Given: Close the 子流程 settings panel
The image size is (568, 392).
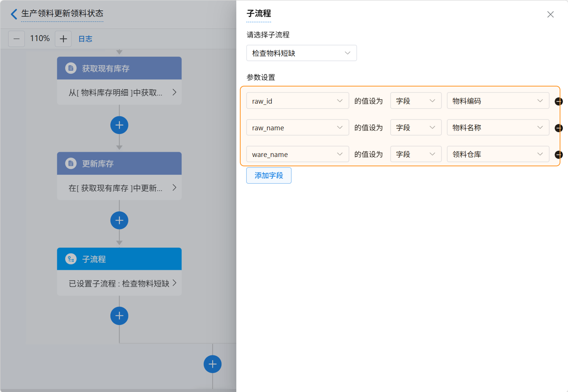Looking at the screenshot, I should click(550, 14).
